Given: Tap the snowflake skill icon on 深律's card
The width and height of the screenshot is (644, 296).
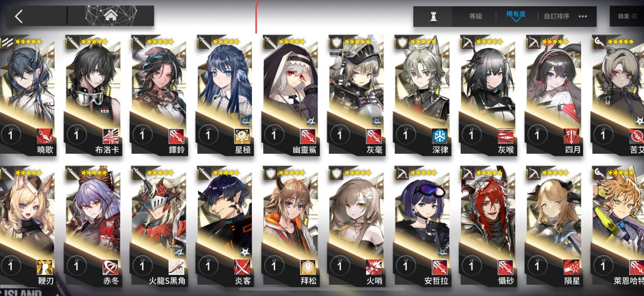Looking at the screenshot, I should pyautogui.click(x=439, y=136).
